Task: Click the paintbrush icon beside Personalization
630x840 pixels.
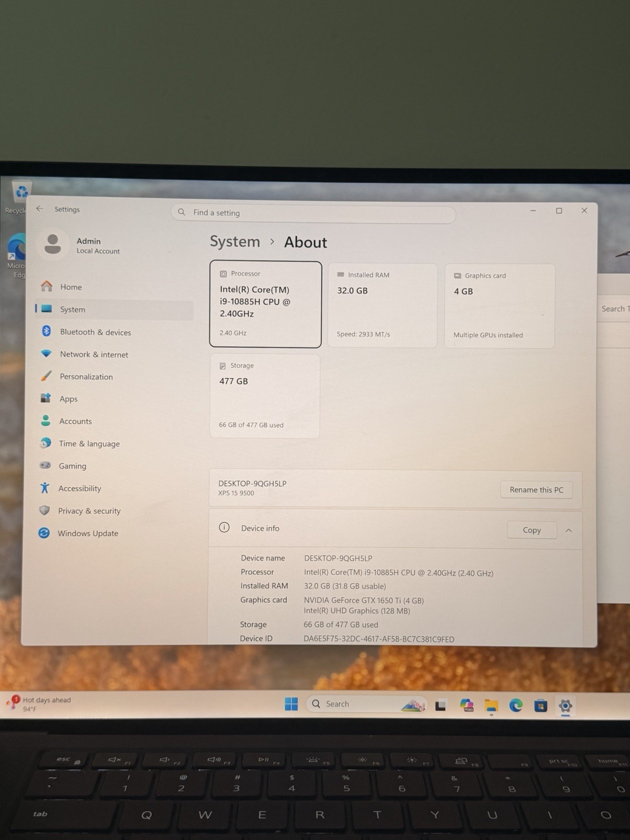Action: point(46,376)
